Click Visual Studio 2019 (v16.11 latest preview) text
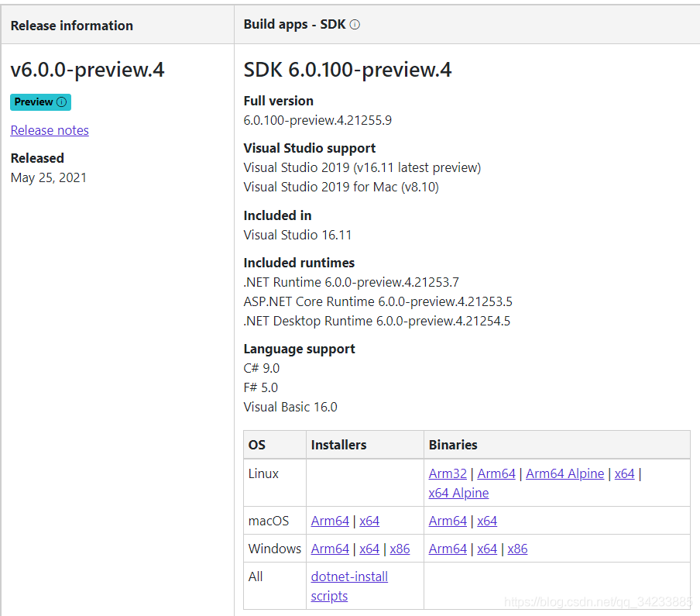Viewport: 700px width, 616px height. 362,167
